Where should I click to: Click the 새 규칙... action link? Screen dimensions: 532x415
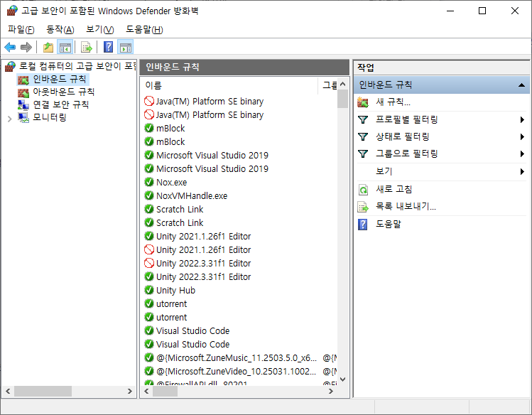393,102
